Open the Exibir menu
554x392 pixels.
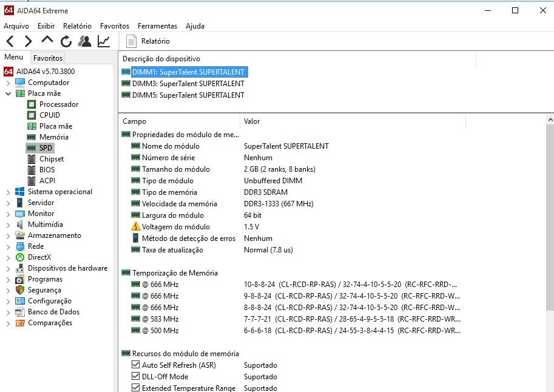(46, 26)
